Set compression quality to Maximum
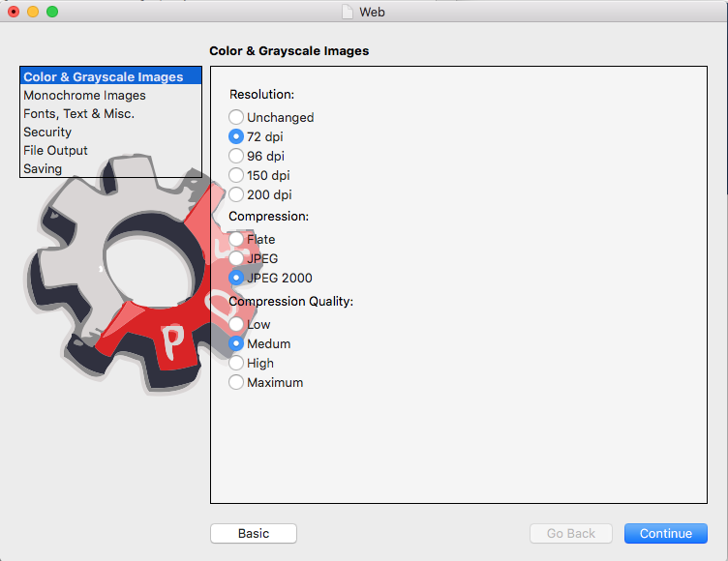The image size is (728, 561). click(236, 382)
